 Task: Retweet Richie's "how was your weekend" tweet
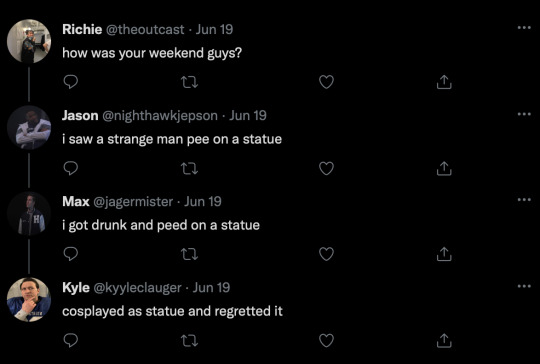tap(189, 82)
